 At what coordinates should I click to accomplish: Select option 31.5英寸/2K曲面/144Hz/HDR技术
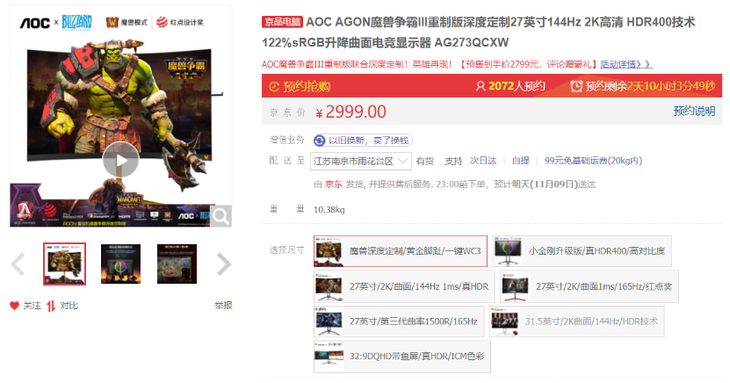coord(577,321)
